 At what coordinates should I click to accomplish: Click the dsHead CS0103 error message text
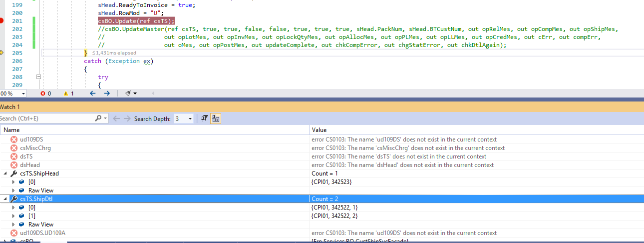(402, 165)
